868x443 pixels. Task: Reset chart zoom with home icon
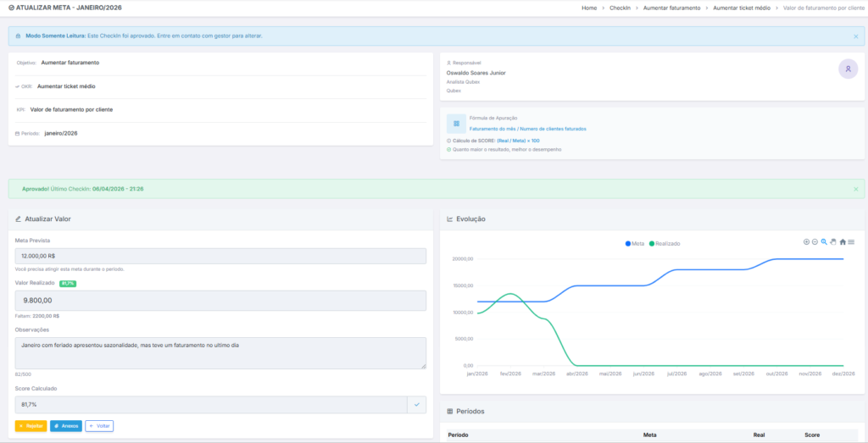pyautogui.click(x=843, y=242)
